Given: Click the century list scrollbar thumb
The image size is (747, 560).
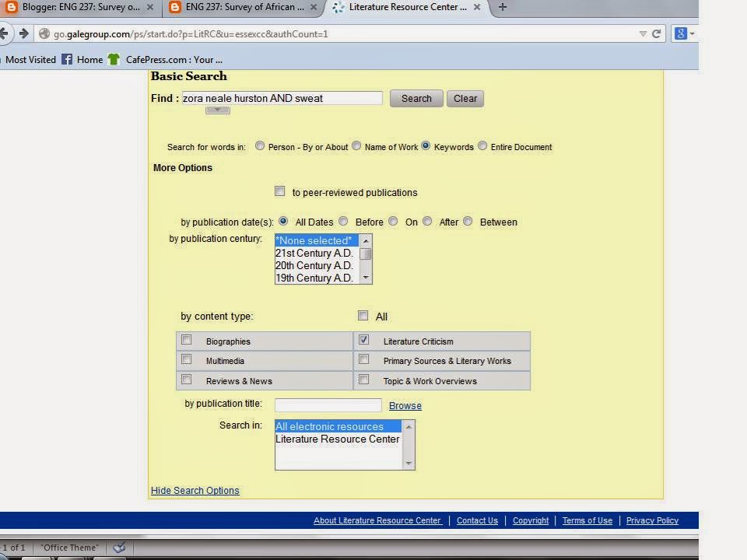Looking at the screenshot, I should (x=366, y=254).
